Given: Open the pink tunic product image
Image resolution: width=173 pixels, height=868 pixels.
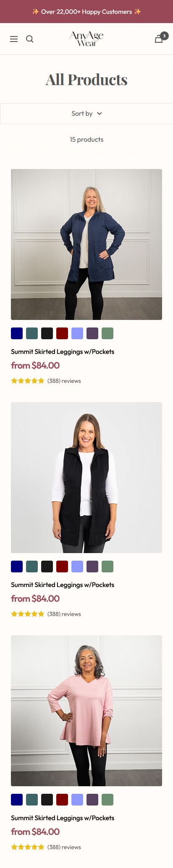Looking at the screenshot, I should point(86,711).
